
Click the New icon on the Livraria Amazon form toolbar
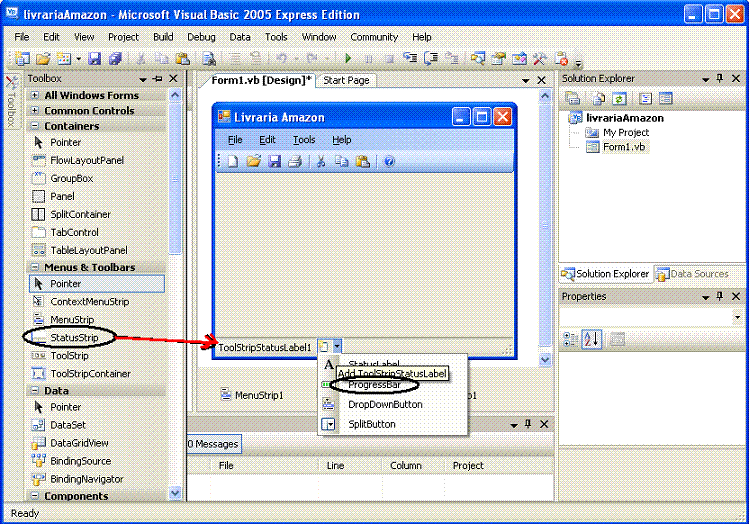[x=233, y=161]
